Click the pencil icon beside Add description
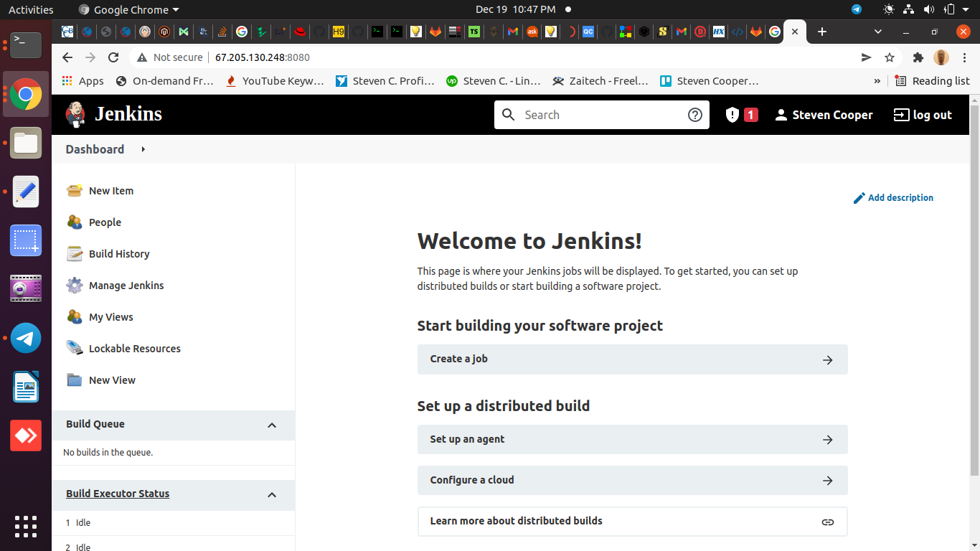 point(859,198)
